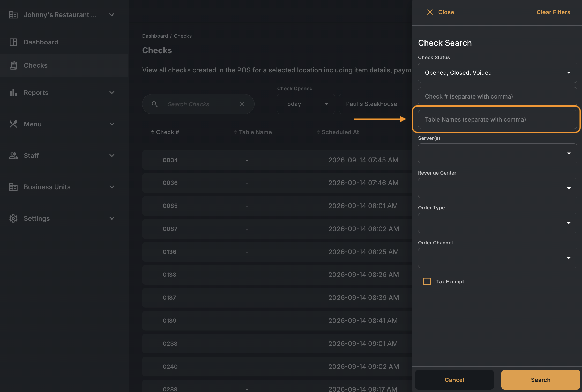Expand the Business Units chevron
This screenshot has width=582, height=392.
coord(112,187)
